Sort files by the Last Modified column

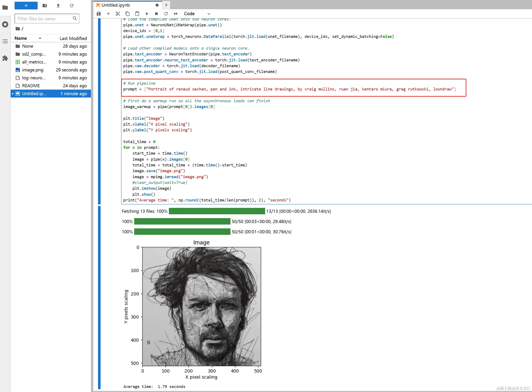pos(73,38)
